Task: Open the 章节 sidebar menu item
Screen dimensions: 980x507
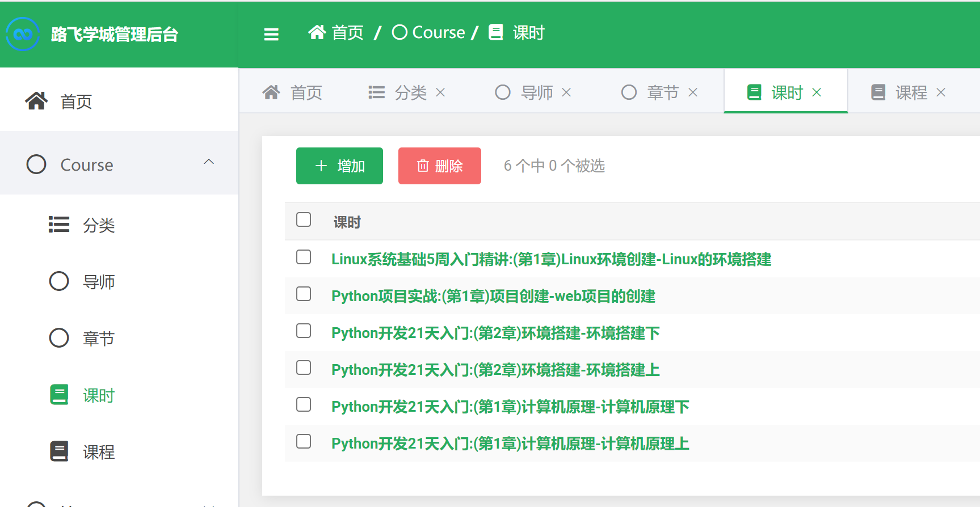Action: point(99,338)
